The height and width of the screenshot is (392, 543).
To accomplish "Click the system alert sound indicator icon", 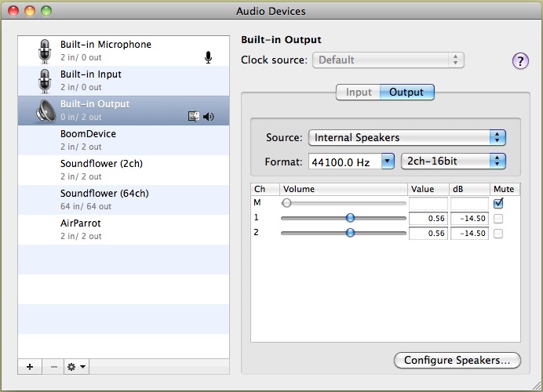I will 194,117.
